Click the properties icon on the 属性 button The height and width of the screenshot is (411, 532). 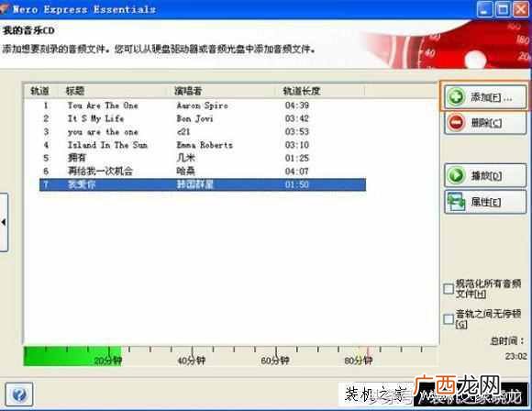tap(456, 202)
